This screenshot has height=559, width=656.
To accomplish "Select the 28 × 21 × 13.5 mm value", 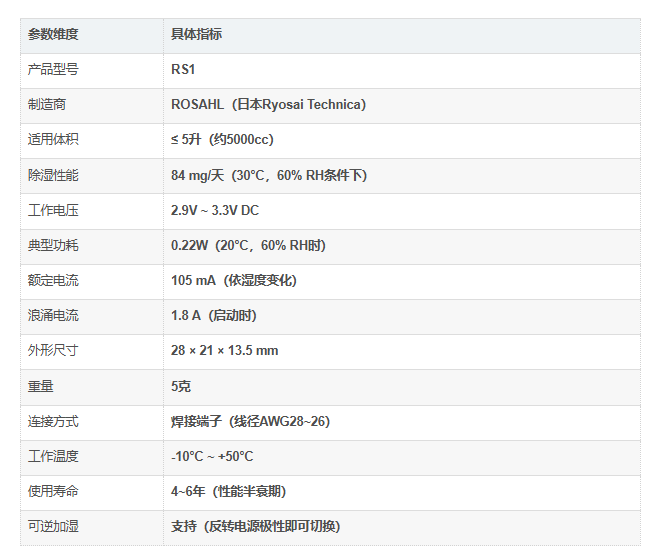I will click(225, 351).
